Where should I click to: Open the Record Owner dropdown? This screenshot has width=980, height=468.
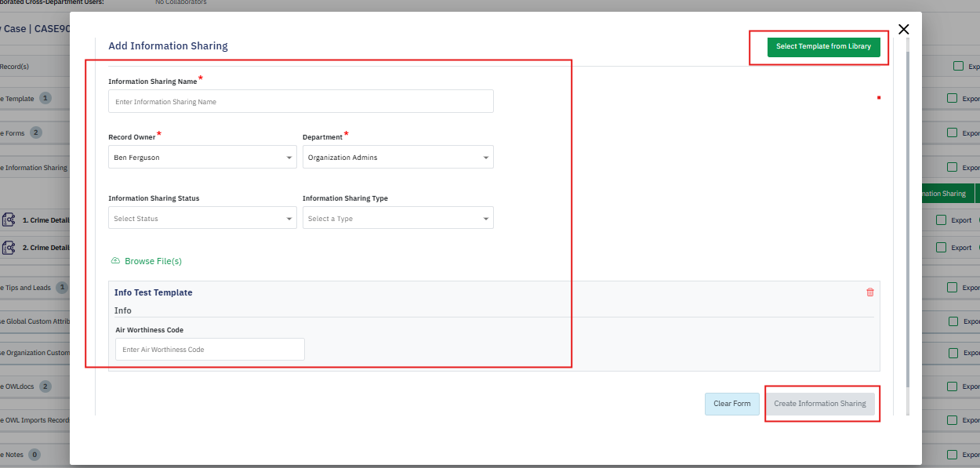click(201, 158)
